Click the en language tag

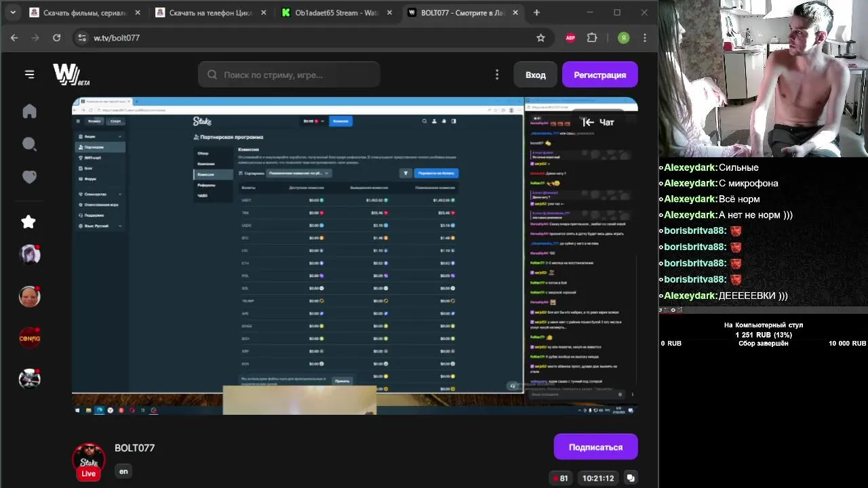pos(123,471)
